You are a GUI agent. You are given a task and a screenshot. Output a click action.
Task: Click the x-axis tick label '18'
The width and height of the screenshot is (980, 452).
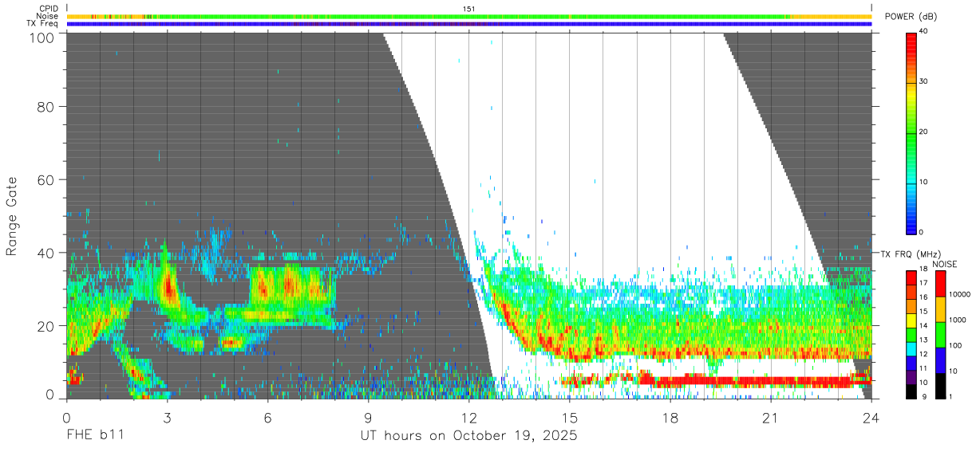pyautogui.click(x=670, y=418)
